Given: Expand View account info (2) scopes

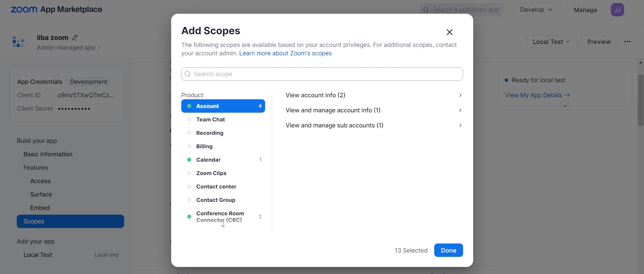Looking at the screenshot, I should [374, 95].
